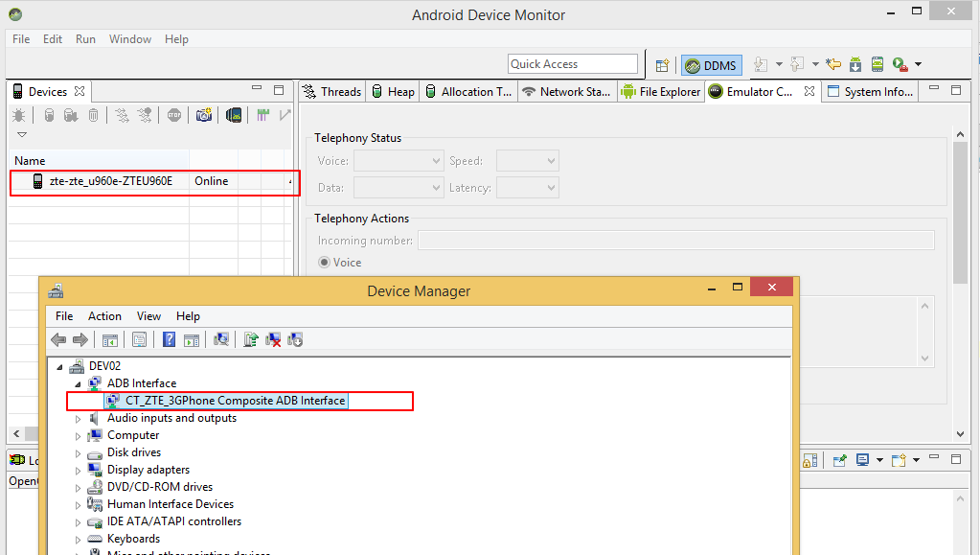
Task: Open the Window menu
Action: (130, 38)
